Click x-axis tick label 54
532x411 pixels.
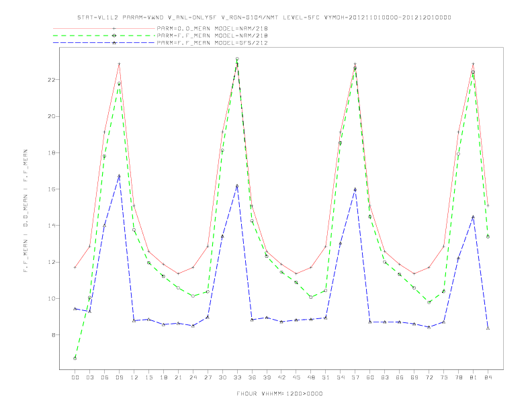point(341,377)
